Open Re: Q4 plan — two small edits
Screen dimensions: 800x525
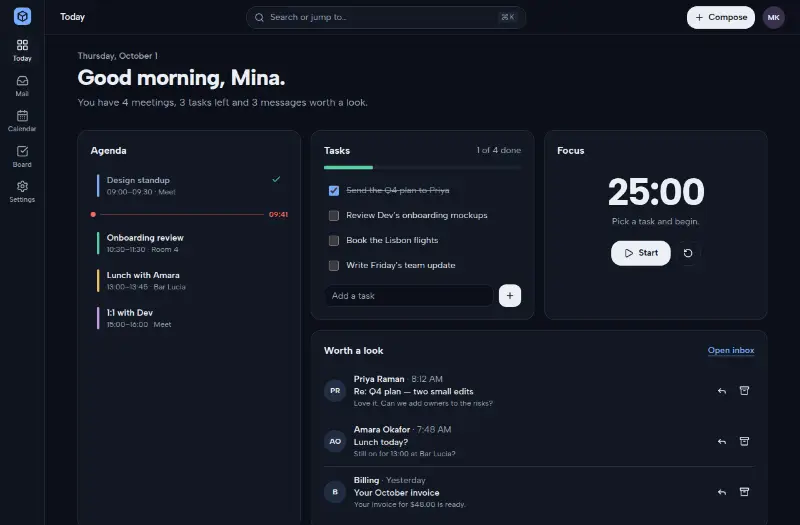click(x=413, y=391)
